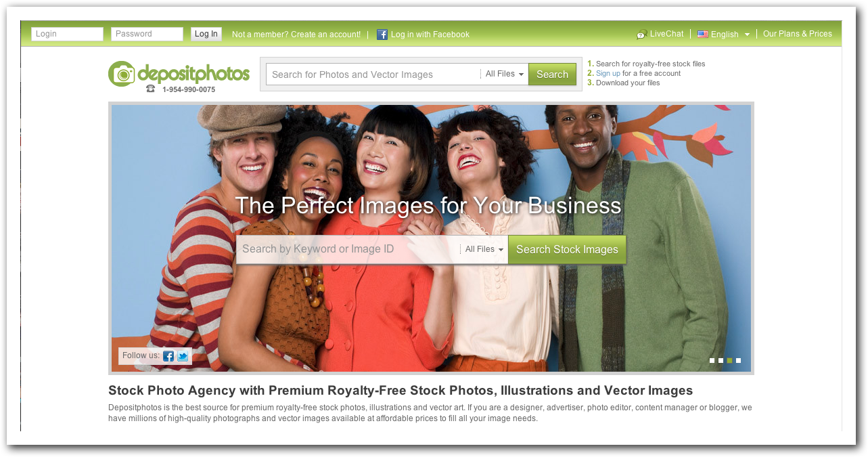Click the US flag language icon

point(703,34)
